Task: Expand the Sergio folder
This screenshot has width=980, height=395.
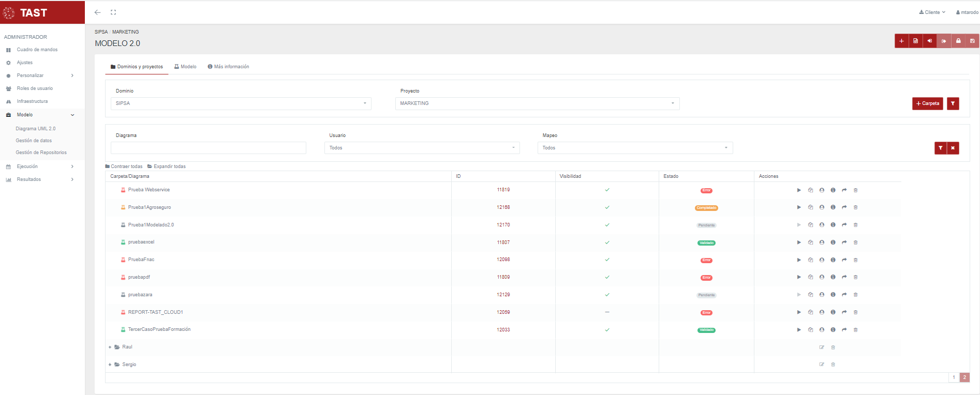Action: (110, 364)
